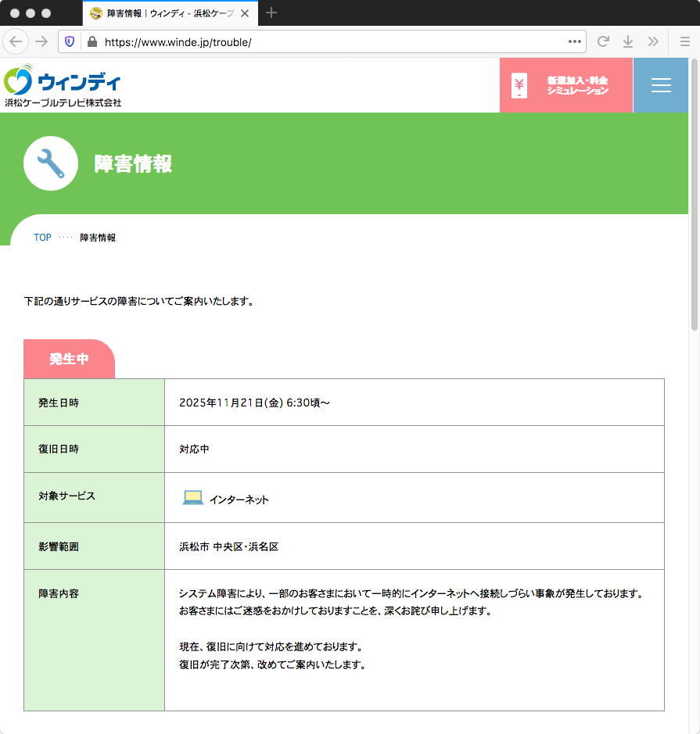Follow the TOP breadcrumb link

(x=42, y=238)
